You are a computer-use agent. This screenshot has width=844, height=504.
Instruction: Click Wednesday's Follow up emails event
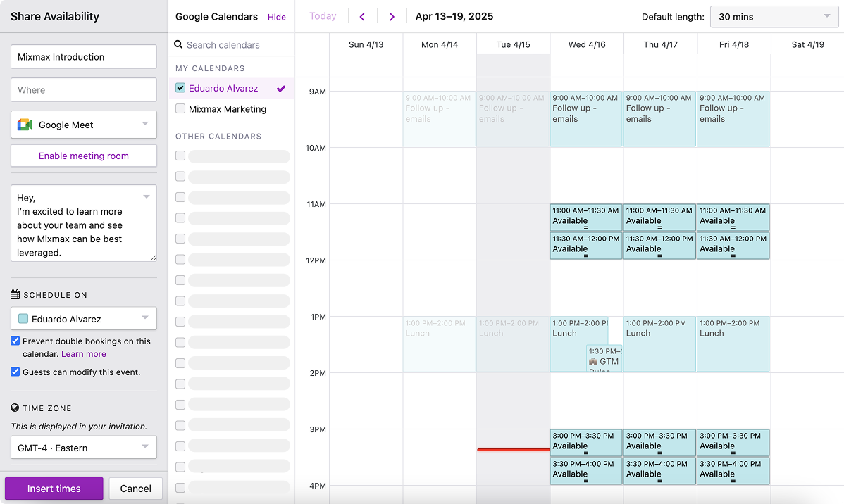[x=585, y=119]
